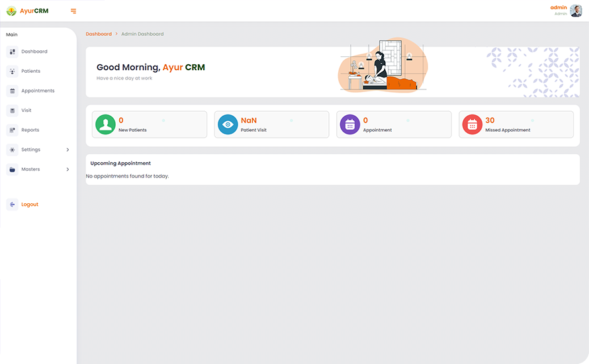The image size is (589, 364).
Task: Toggle the sidebar with the hamburger icon
Action: coord(73,11)
